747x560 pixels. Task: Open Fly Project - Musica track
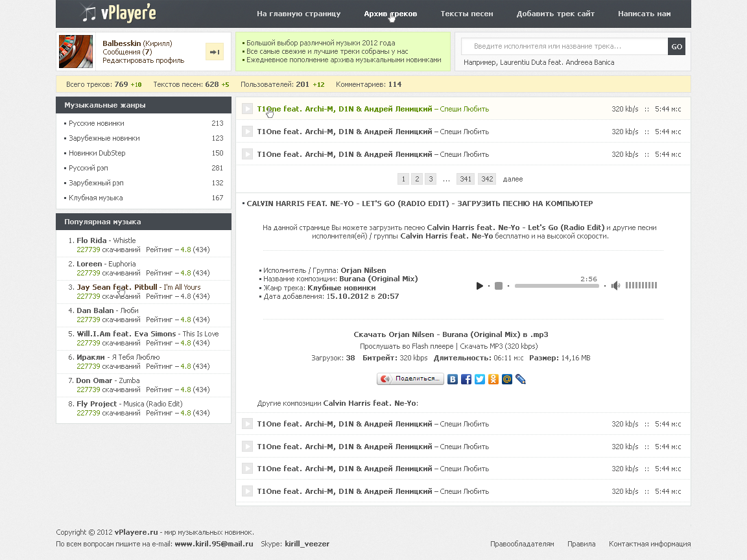click(130, 404)
